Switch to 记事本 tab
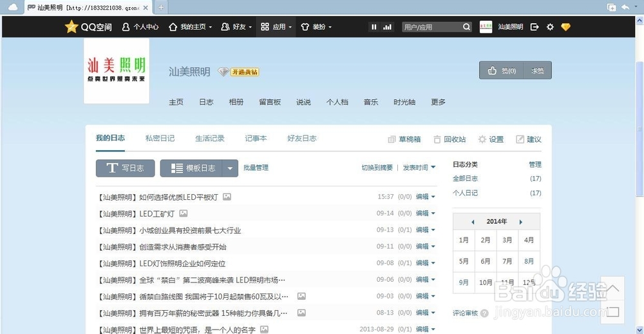Screen dimensions: 644x334 coord(256,138)
